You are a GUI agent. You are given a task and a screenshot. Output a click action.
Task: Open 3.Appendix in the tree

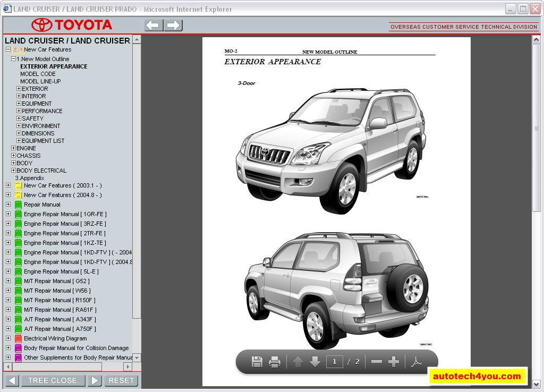[x=30, y=178]
